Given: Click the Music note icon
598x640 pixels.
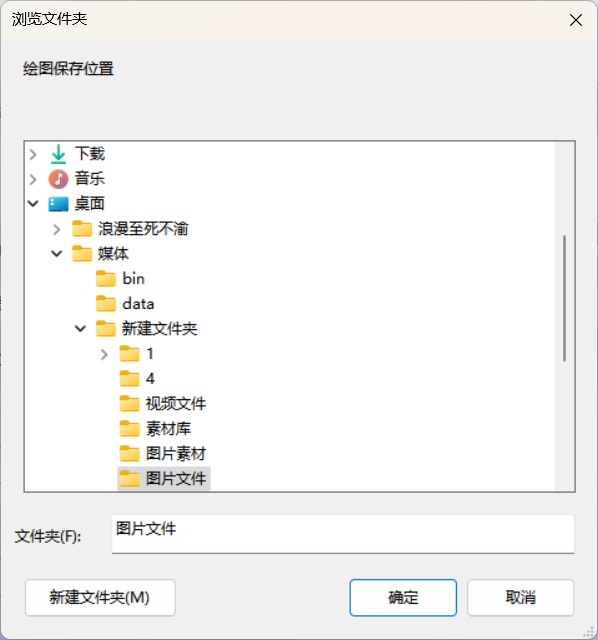Looking at the screenshot, I should pos(58,179).
